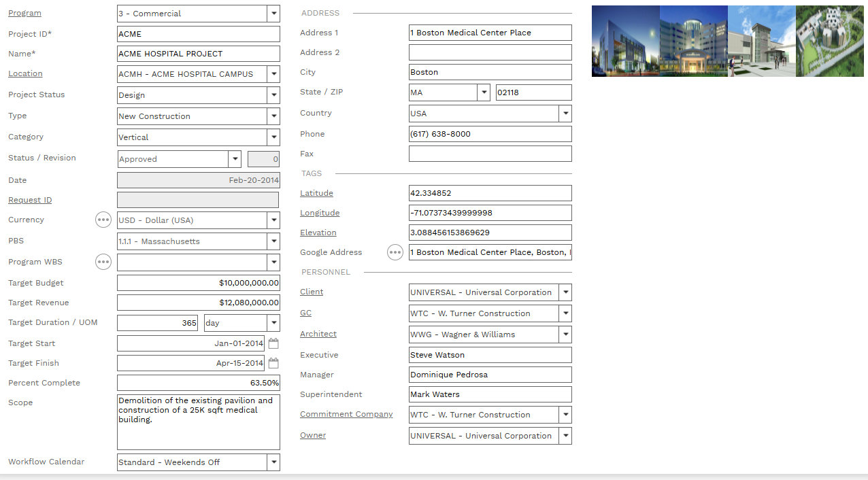Open the Architect dropdown list
This screenshot has width=868, height=480.
tap(565, 335)
